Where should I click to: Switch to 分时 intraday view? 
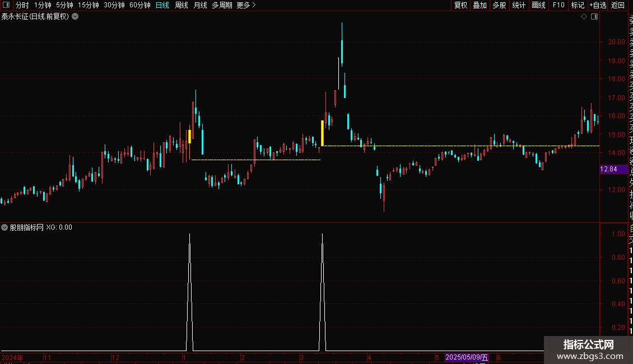(22, 5)
